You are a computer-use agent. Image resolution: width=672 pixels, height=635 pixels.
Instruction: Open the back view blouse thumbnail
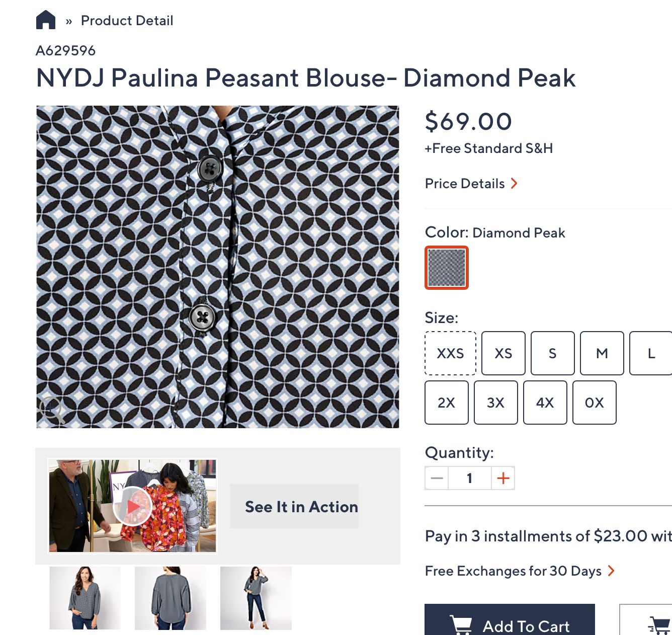point(171,598)
